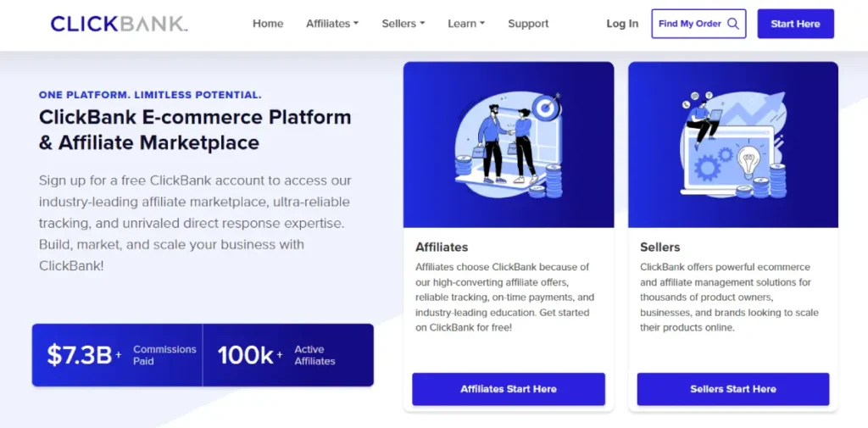868x428 pixels.
Task: Click the Find My Order button
Action: [698, 24]
